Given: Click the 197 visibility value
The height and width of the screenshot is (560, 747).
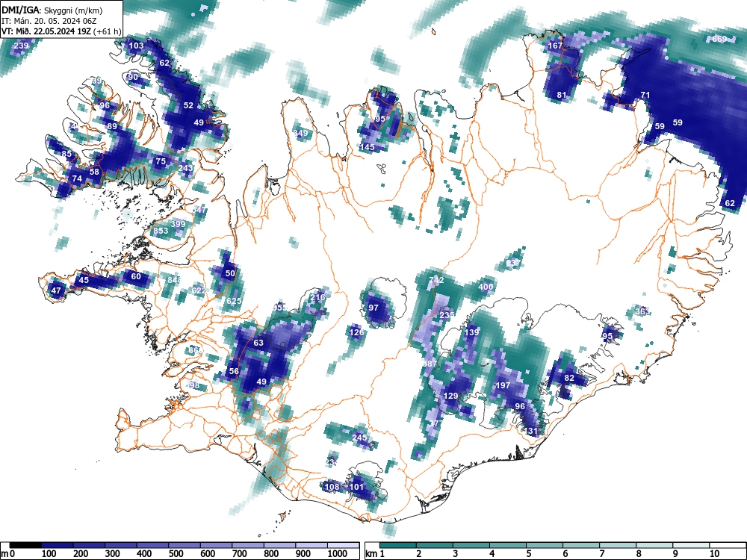Looking at the screenshot, I should pos(503,385).
